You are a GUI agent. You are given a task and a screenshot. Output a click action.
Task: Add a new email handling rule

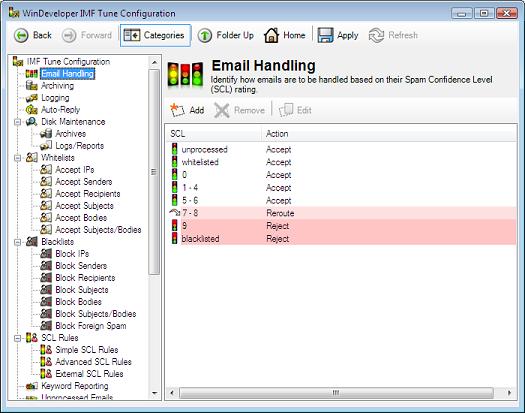(187, 110)
